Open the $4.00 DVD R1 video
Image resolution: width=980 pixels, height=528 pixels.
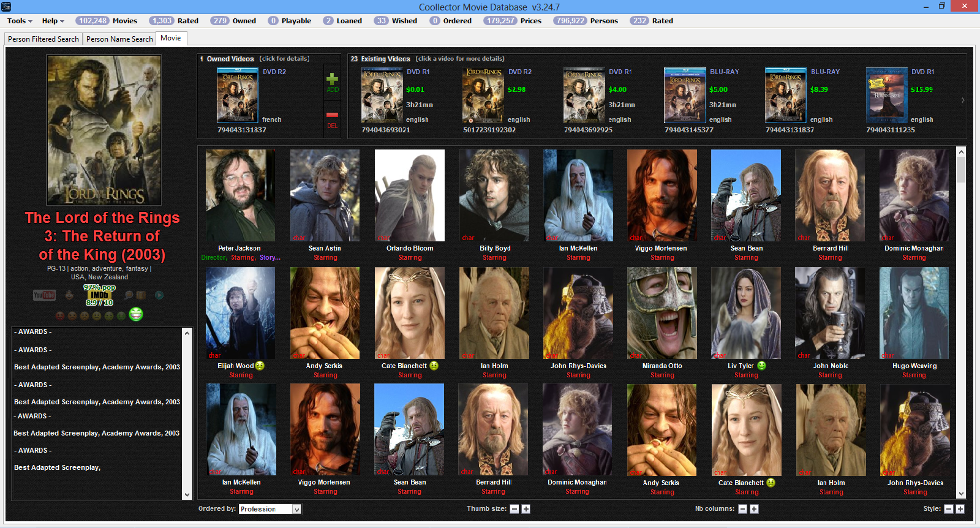tap(584, 96)
